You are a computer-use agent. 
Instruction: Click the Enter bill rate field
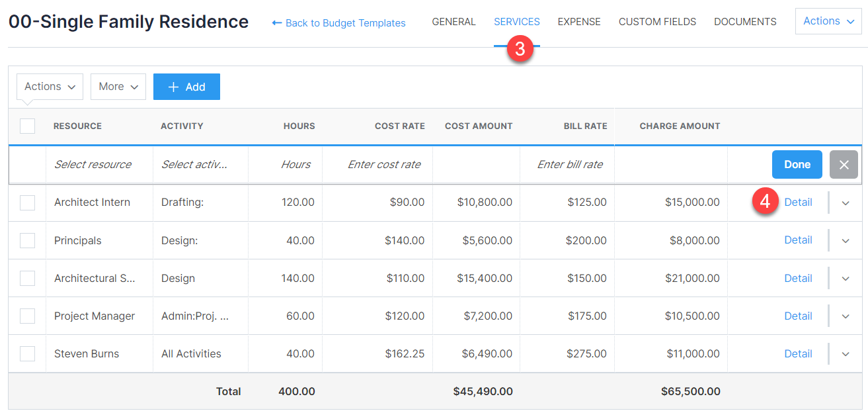coord(567,165)
